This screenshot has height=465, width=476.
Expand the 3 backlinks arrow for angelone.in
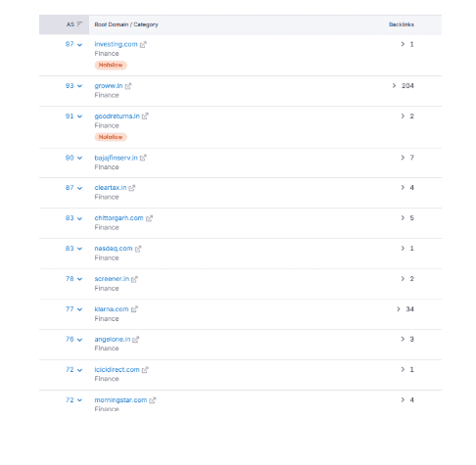click(x=403, y=339)
